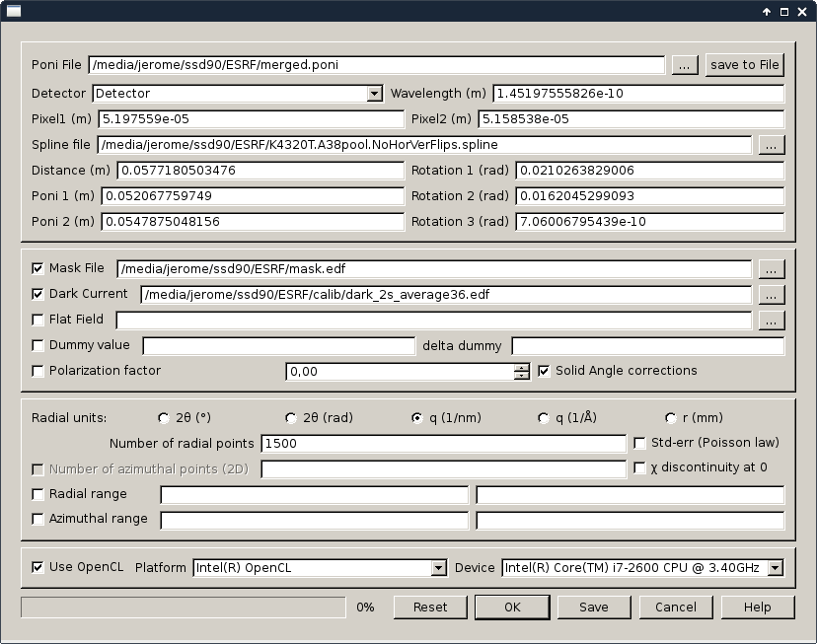Browse for Dark Current file

tap(772, 294)
